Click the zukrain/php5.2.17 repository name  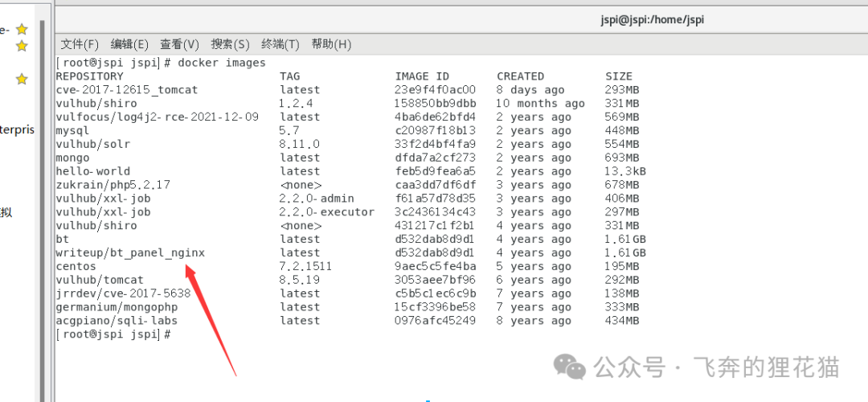click(113, 185)
